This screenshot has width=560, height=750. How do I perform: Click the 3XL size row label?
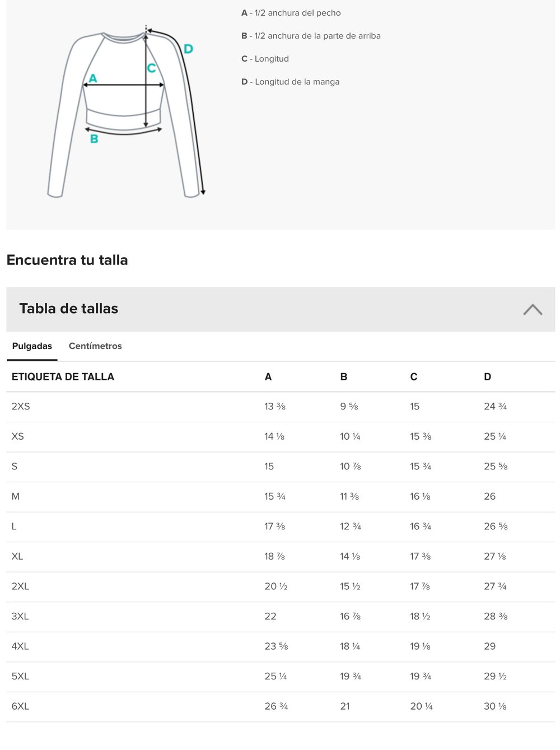(x=20, y=616)
